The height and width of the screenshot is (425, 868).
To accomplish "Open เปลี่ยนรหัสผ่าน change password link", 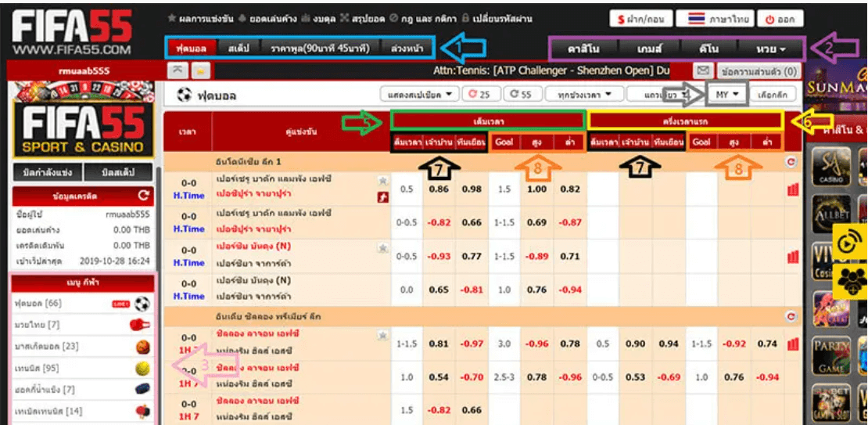I will point(496,19).
